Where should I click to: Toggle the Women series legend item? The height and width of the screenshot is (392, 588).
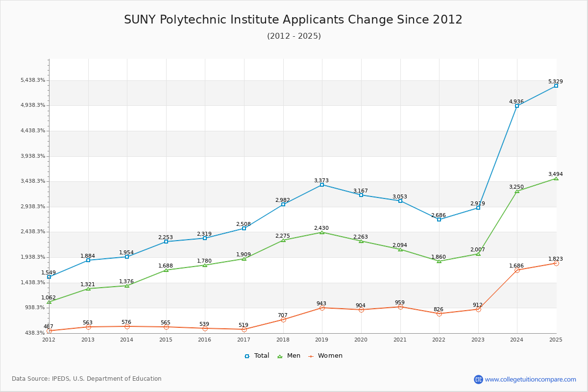pos(325,356)
